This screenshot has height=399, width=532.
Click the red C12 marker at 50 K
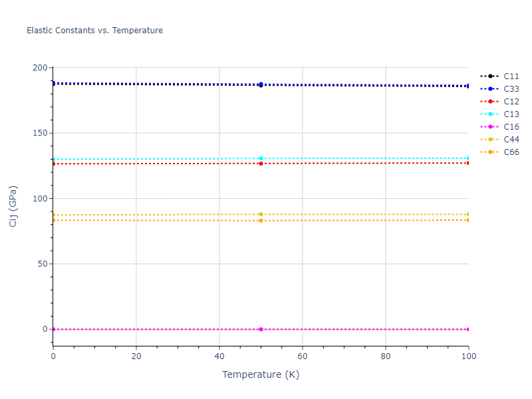pos(261,164)
